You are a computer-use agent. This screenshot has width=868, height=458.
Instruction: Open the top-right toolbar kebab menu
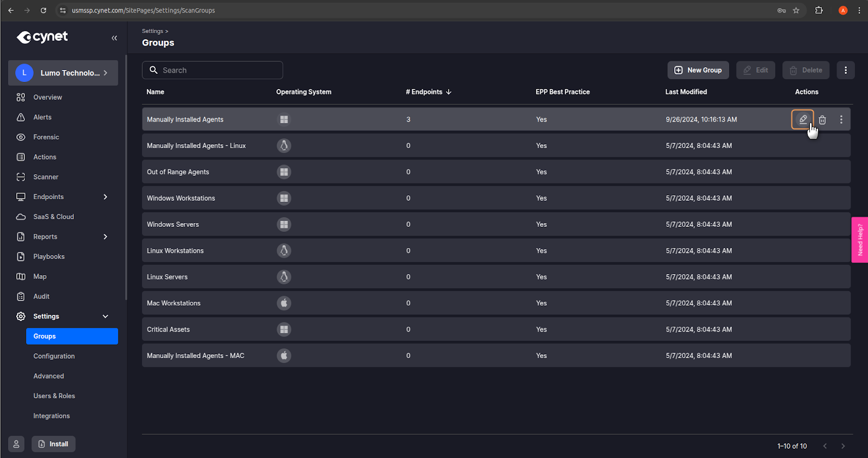[845, 70]
